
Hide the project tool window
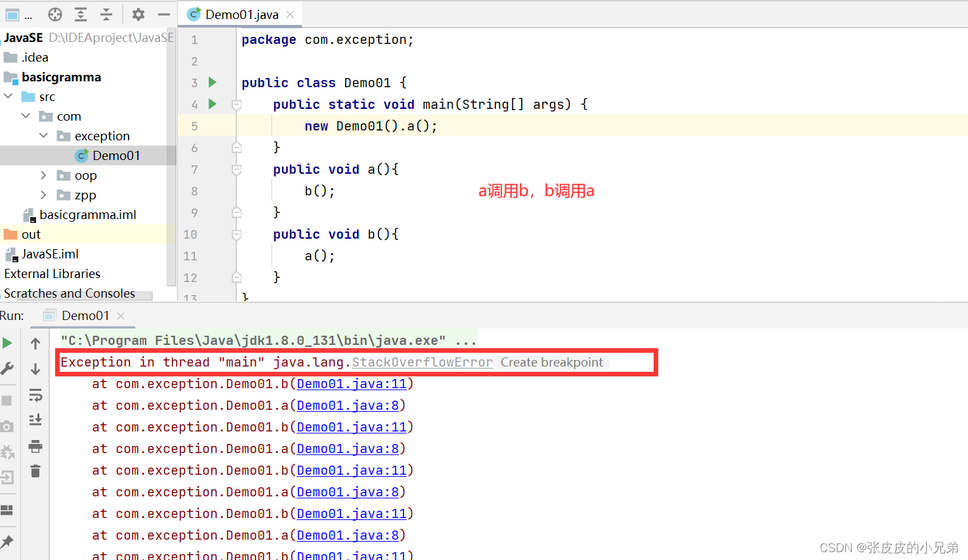pyautogui.click(x=164, y=14)
